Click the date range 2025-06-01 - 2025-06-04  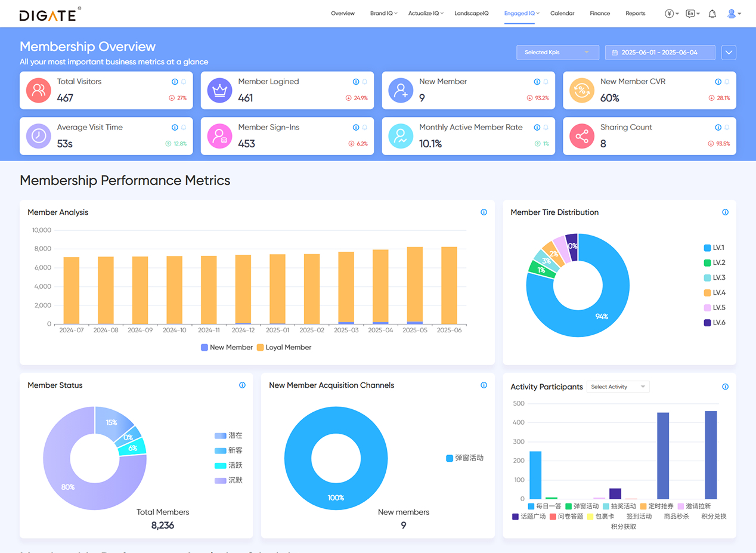tap(660, 52)
